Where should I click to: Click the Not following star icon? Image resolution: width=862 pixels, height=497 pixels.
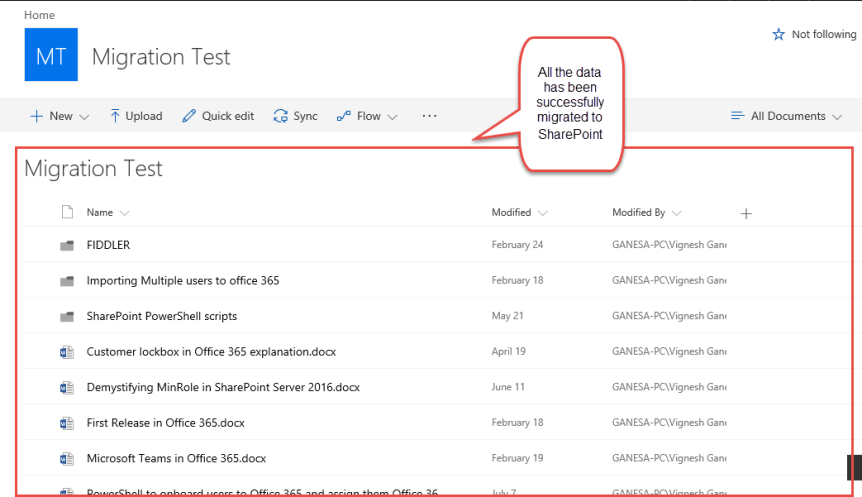(779, 34)
